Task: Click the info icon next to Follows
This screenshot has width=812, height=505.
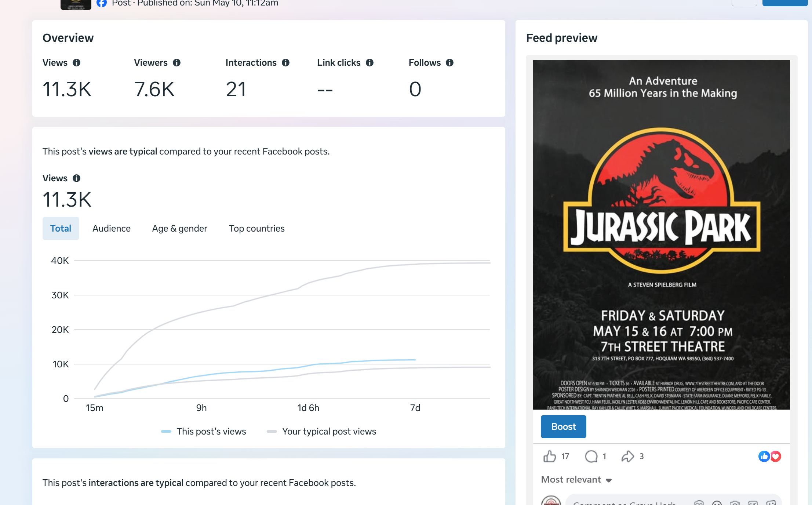Action: pos(449,63)
